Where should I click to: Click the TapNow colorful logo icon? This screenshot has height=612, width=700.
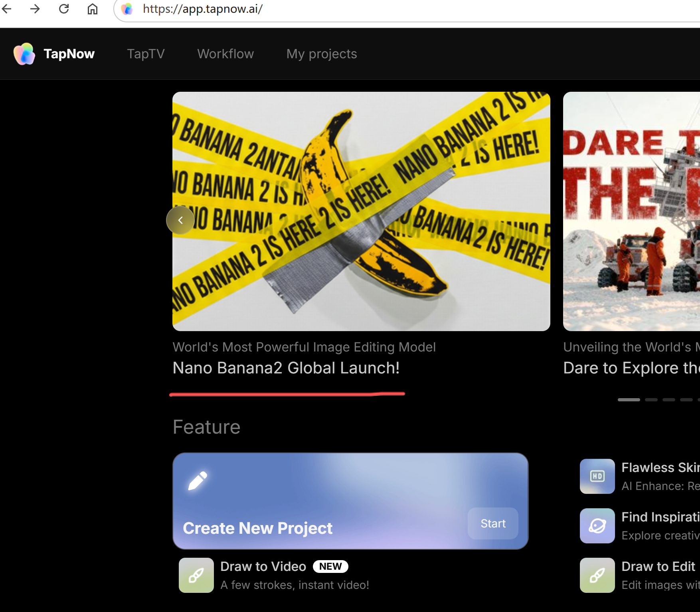click(24, 53)
